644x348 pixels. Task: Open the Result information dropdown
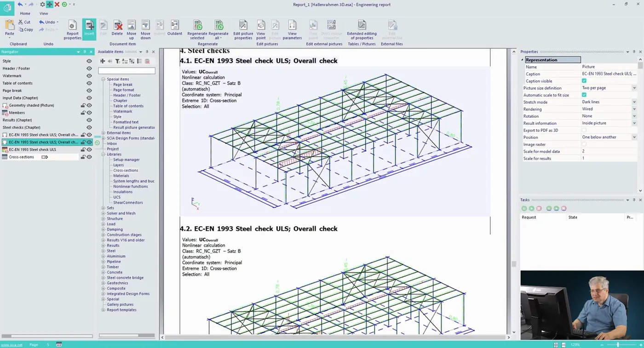[634, 123]
